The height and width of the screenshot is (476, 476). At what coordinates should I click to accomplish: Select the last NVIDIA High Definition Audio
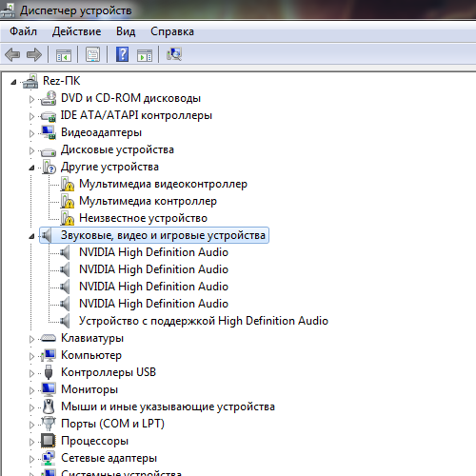tap(153, 304)
